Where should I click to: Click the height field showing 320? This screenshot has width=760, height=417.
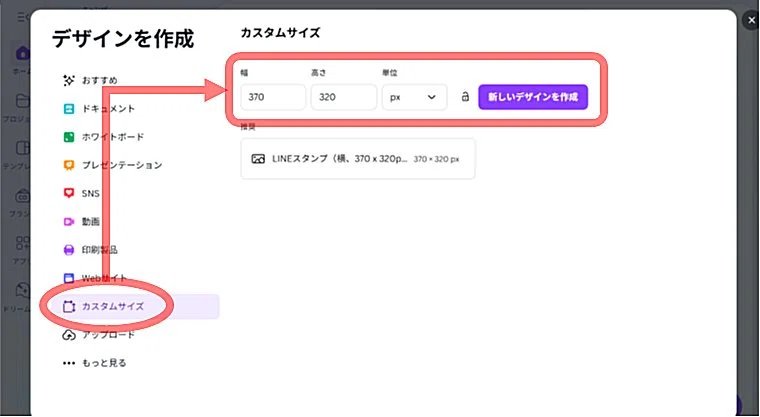coord(344,97)
